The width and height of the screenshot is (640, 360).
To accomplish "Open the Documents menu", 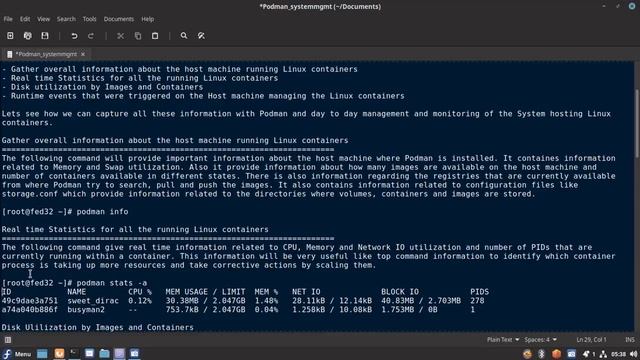I will (x=119, y=19).
